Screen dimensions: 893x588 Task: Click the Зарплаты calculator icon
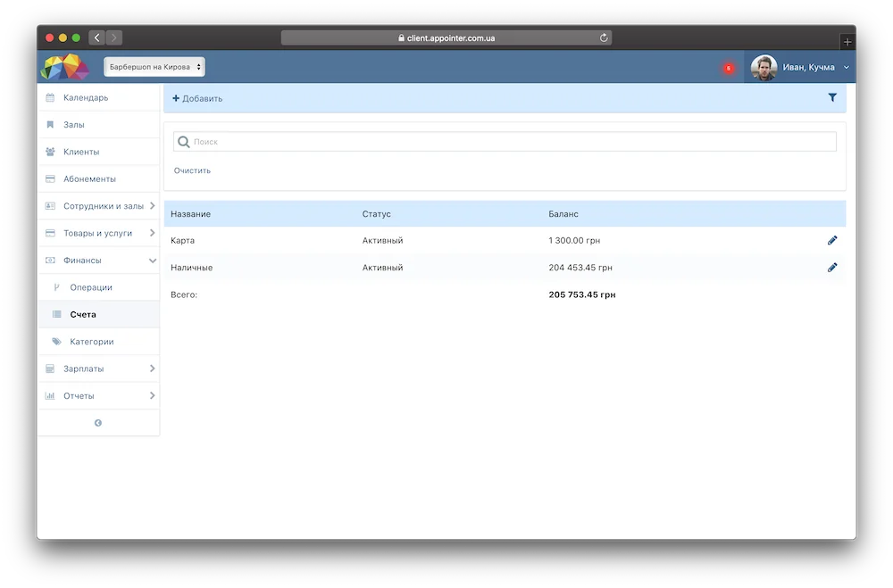pos(50,369)
